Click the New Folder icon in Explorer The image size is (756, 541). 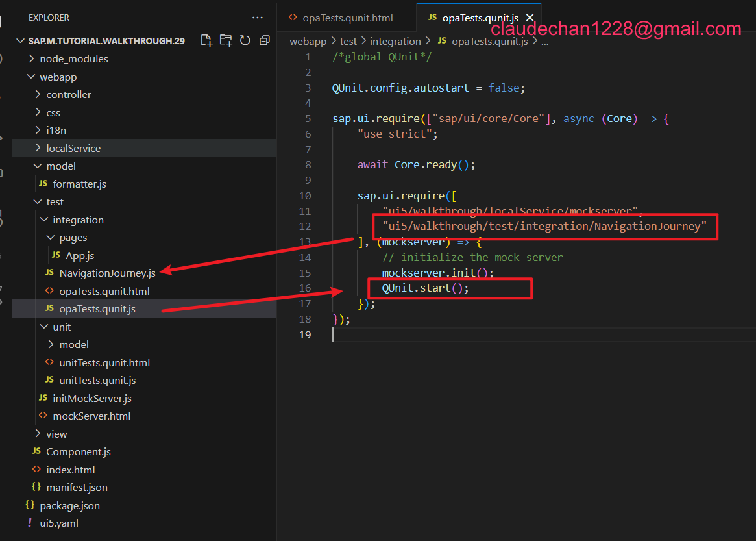point(226,40)
